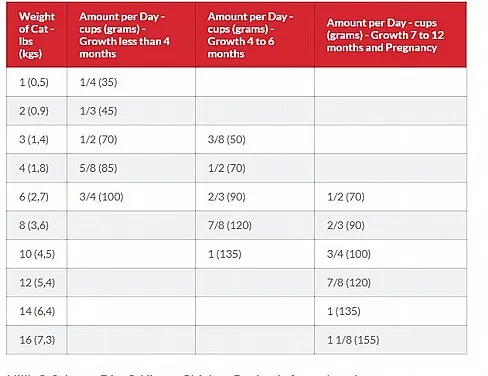488x376 pixels.
Task: Click the 7/8 (120) cell in the 8 lbs row
Action: [255, 225]
